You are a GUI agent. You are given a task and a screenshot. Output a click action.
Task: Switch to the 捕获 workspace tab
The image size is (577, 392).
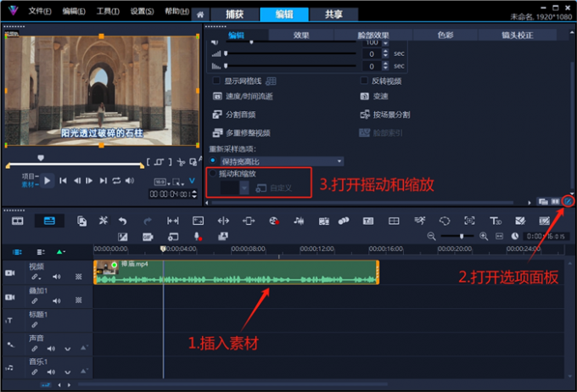234,14
